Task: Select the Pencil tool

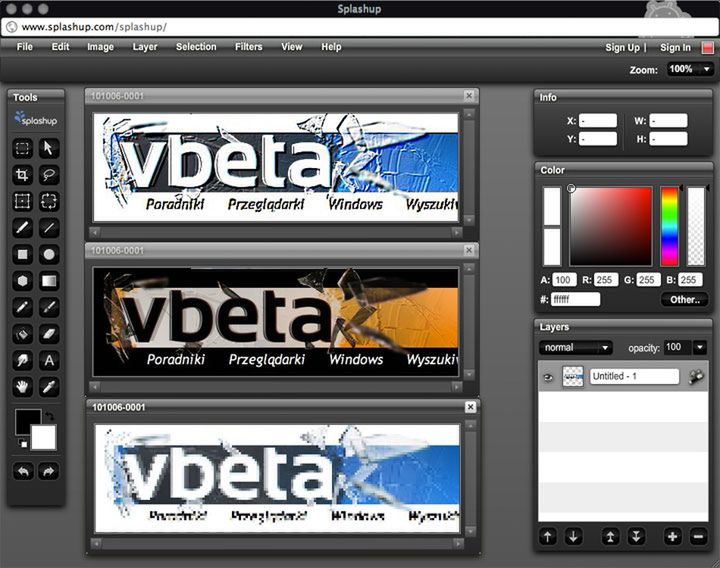Action: 22,307
